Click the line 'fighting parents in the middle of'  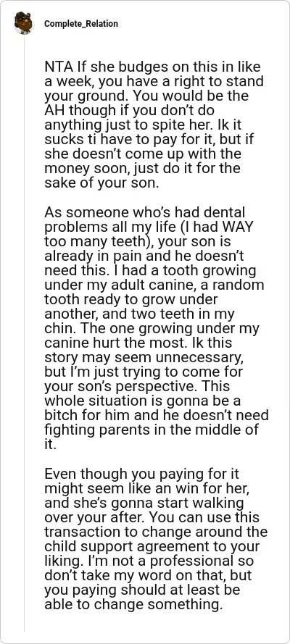(x=152, y=429)
